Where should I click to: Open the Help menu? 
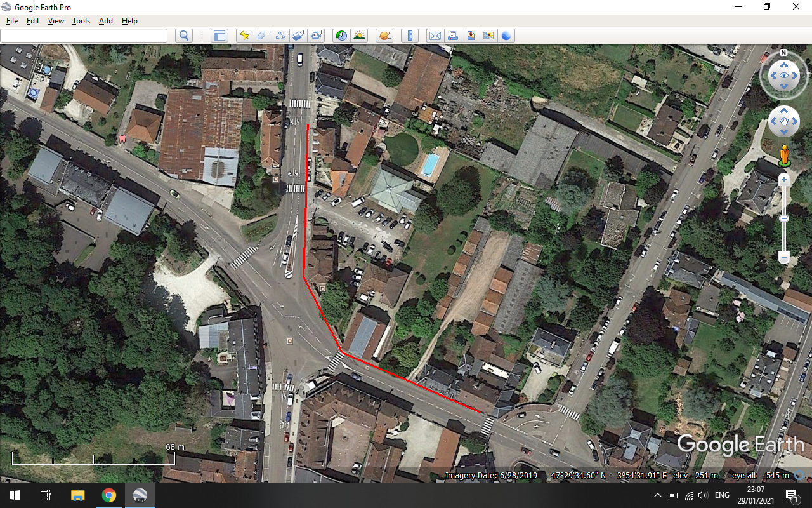click(x=129, y=21)
